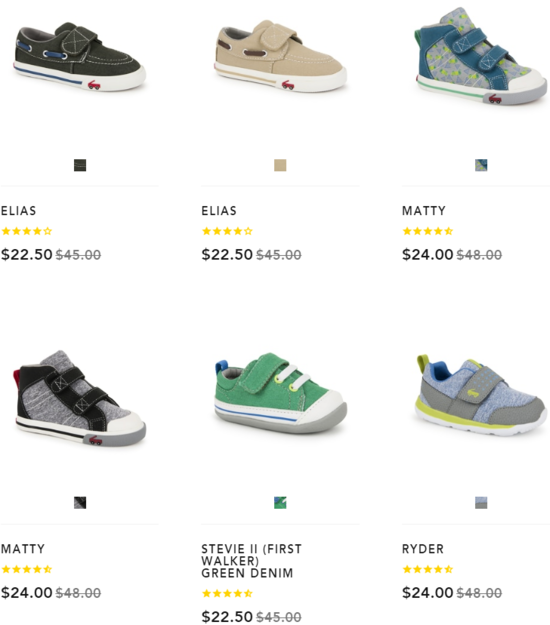Open the green Stevie II sneaker image
The height and width of the screenshot is (625, 550).
point(280,393)
